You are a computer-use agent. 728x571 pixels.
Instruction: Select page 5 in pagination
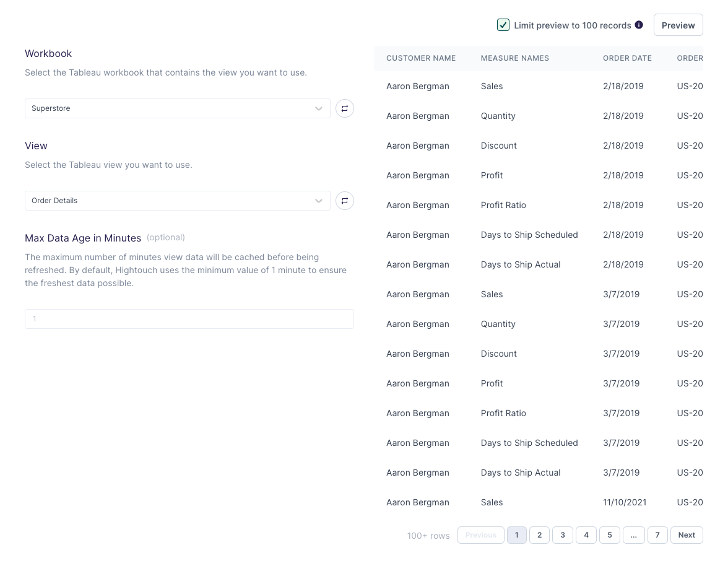point(609,535)
